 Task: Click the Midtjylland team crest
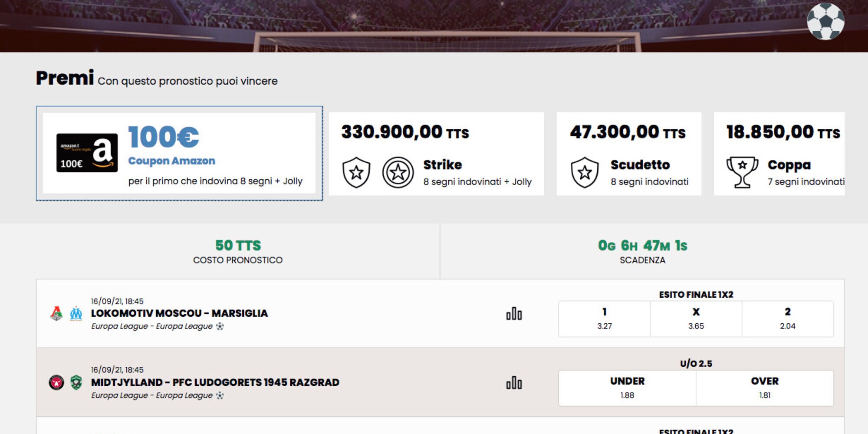(56, 382)
